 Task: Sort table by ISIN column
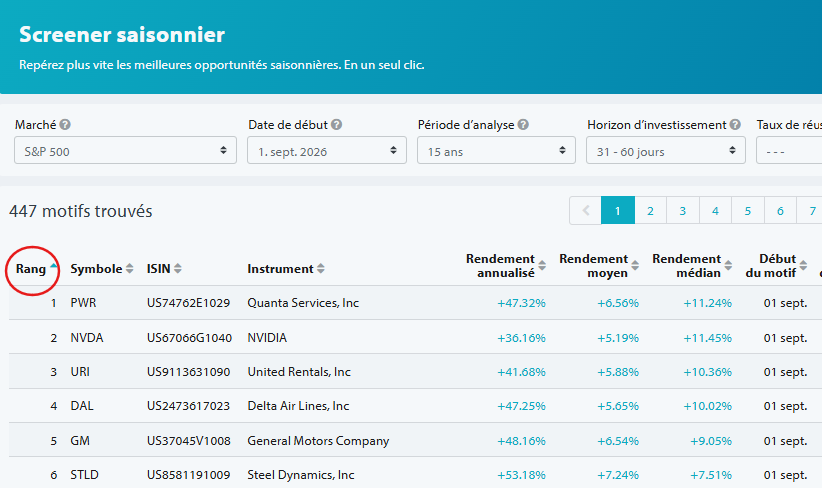tap(178, 268)
